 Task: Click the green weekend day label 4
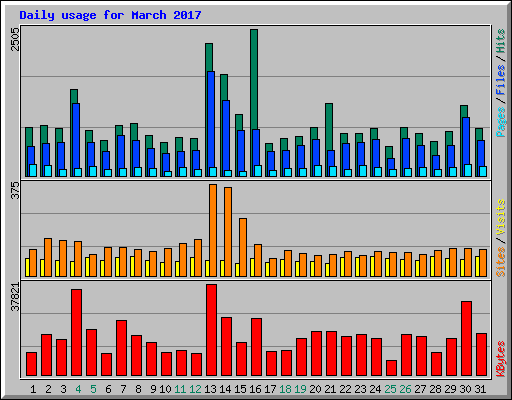click(78, 389)
